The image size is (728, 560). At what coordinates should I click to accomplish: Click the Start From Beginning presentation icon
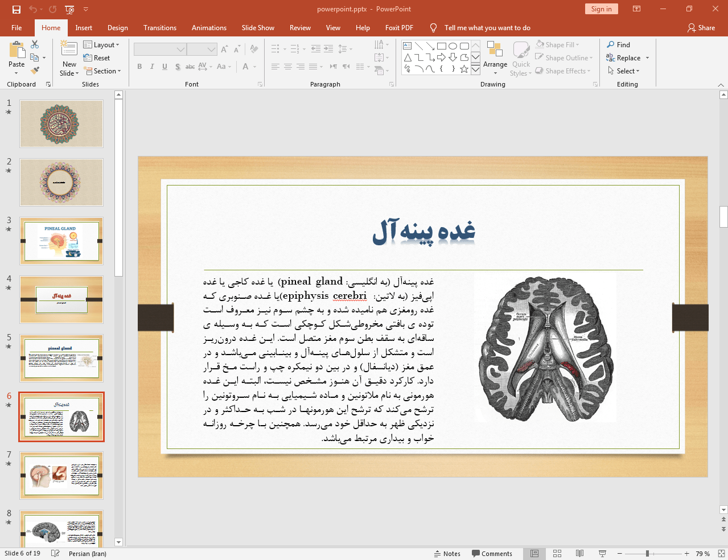tap(69, 9)
